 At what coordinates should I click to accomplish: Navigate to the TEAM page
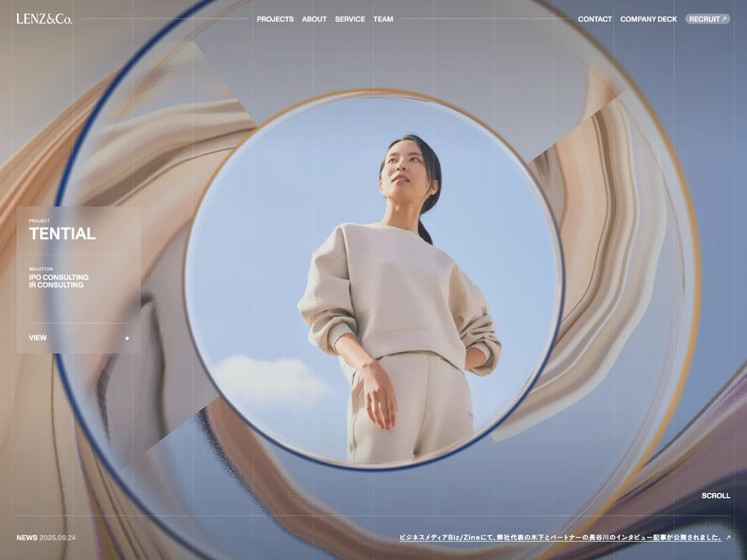383,19
